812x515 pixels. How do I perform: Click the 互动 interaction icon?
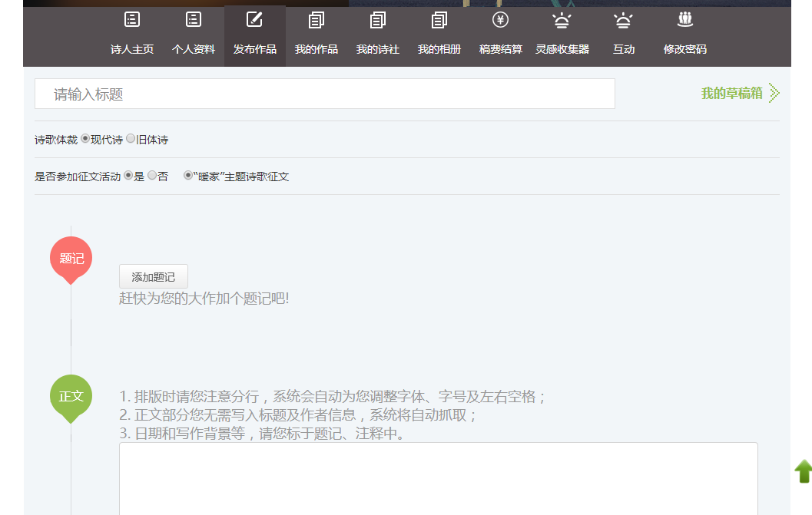623,20
